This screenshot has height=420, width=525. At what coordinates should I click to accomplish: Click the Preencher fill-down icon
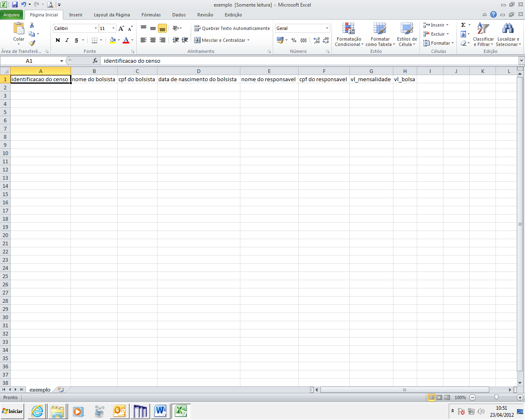click(x=463, y=34)
